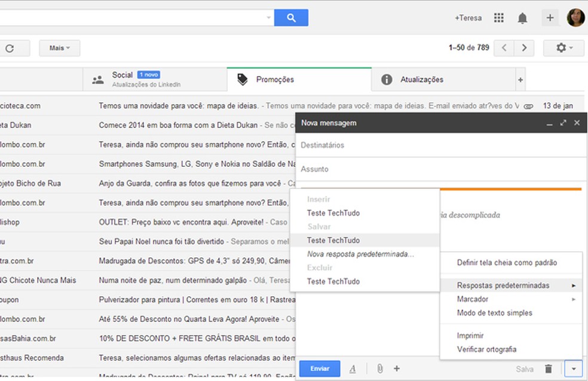Click the blue search magnifier button
Image resolution: width=588 pixels, height=381 pixels.
point(291,18)
